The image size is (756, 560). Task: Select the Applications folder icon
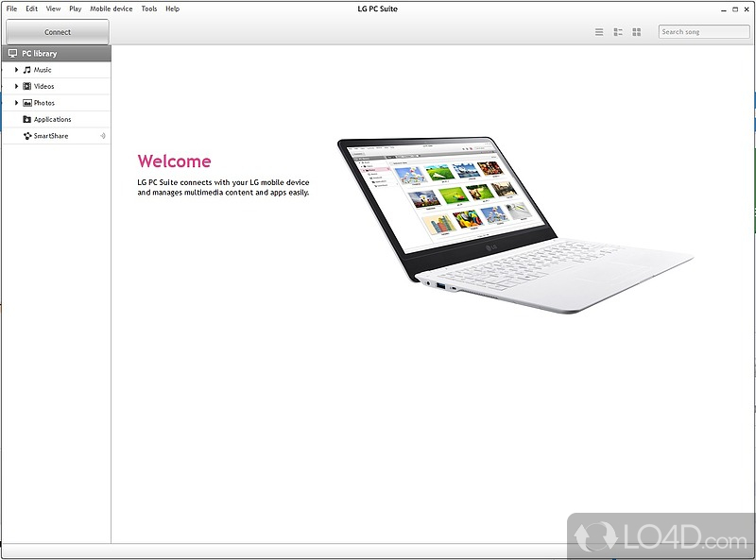tap(27, 119)
